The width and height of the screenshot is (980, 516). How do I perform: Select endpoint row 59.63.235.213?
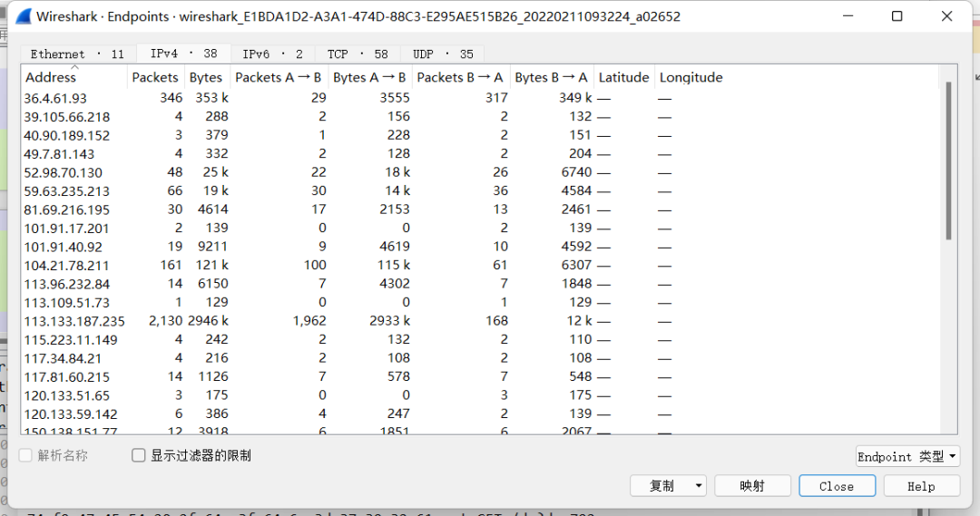(479, 191)
